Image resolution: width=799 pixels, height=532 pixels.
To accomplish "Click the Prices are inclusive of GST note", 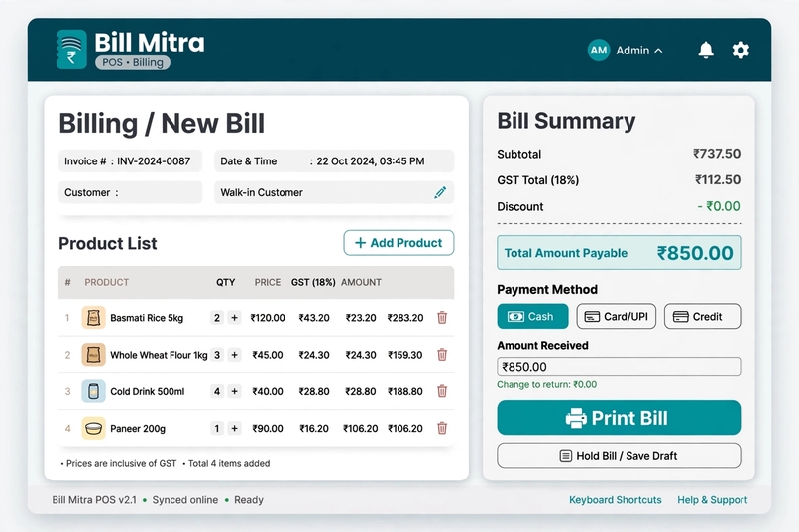I will pyautogui.click(x=121, y=463).
